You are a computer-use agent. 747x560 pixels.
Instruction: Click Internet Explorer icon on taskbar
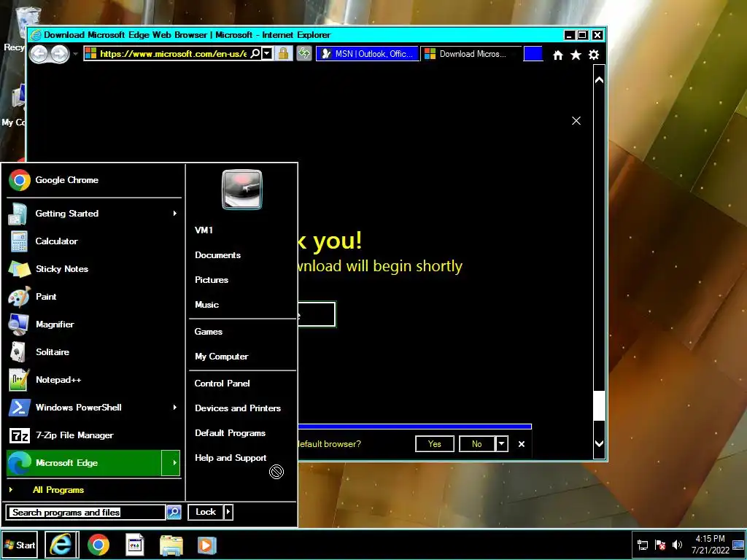(61, 545)
